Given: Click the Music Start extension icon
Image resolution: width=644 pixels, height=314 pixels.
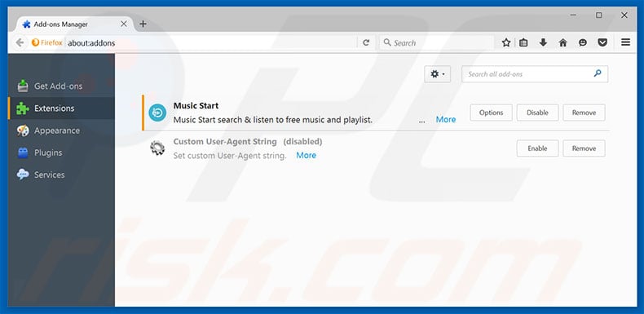Looking at the screenshot, I should (x=157, y=113).
